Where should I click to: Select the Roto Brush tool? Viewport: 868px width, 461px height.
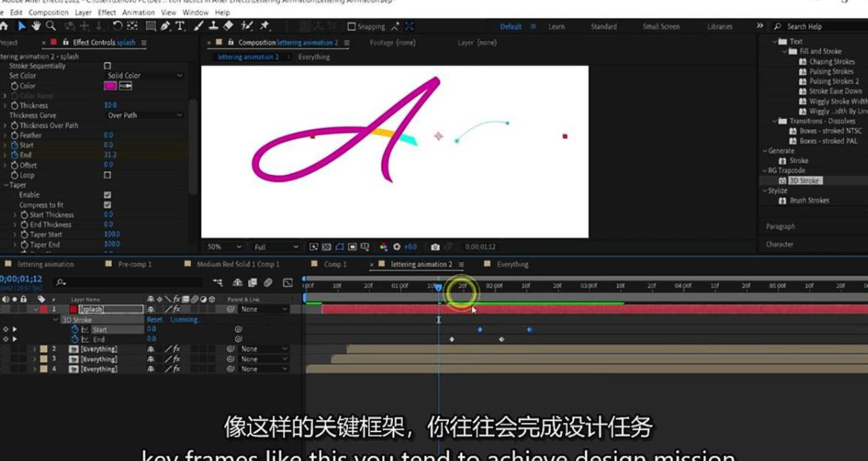coord(247,26)
